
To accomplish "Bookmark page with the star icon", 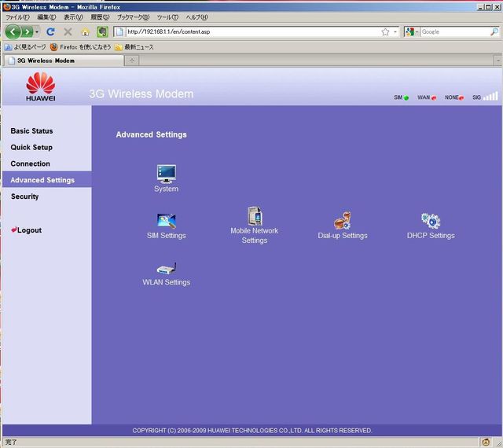I will tap(385, 32).
